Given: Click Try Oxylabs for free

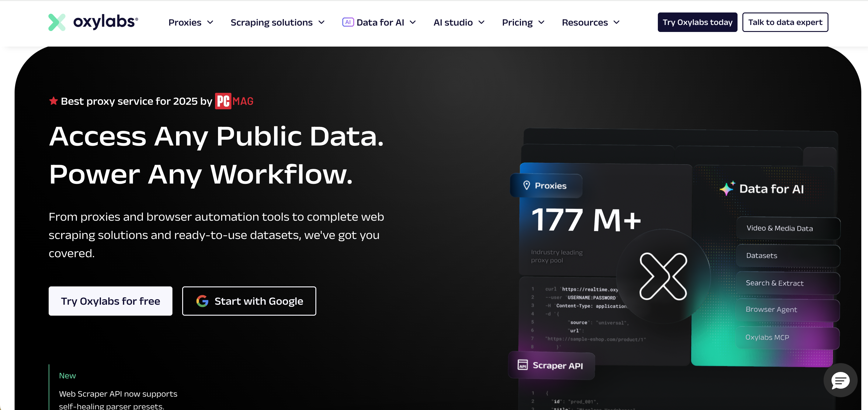Looking at the screenshot, I should pyautogui.click(x=110, y=301).
